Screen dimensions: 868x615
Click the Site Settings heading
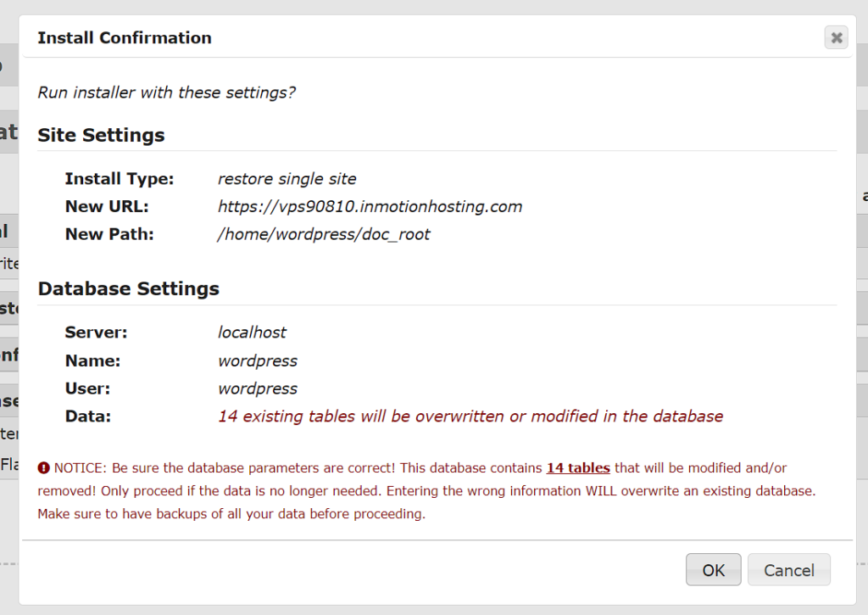point(101,135)
